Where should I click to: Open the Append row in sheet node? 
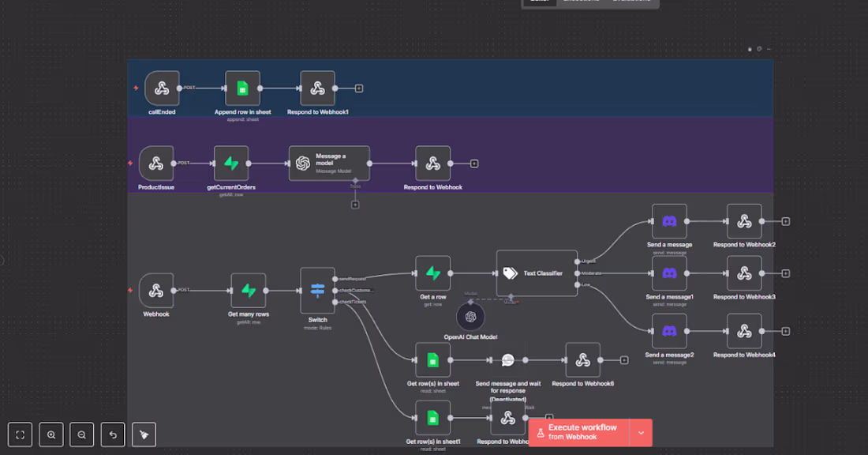242,88
